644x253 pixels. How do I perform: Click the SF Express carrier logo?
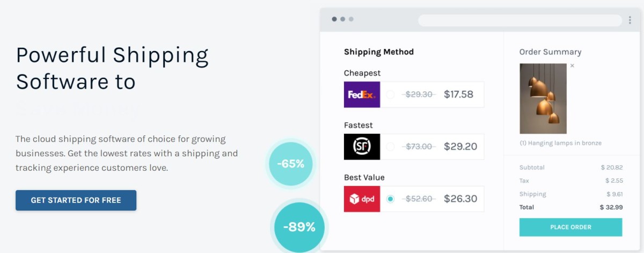point(362,147)
